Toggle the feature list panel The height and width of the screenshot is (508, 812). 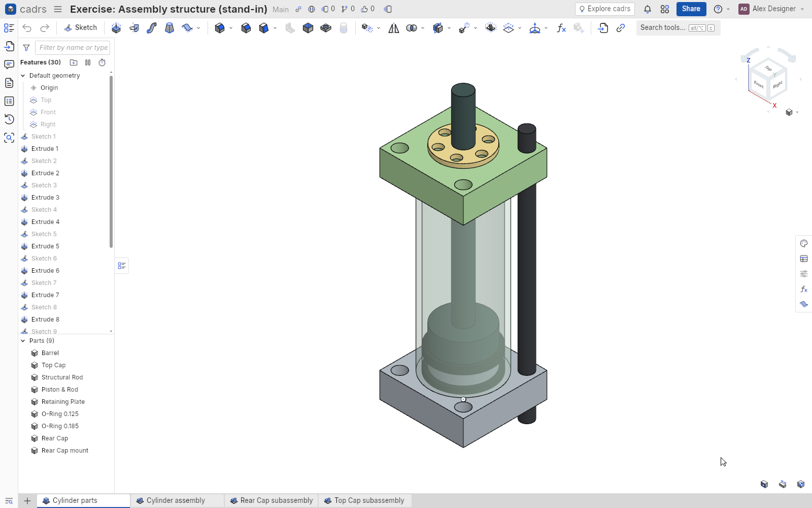(x=9, y=28)
